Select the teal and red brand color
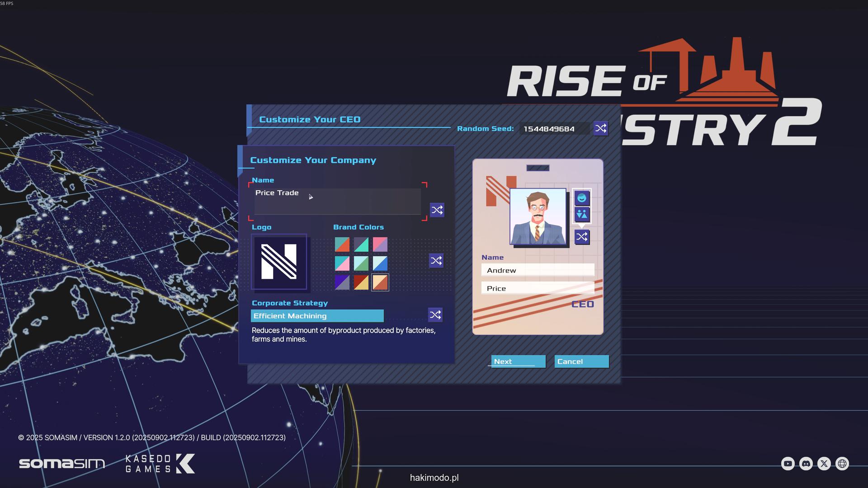Screen dimensions: 868x488 pos(342,244)
